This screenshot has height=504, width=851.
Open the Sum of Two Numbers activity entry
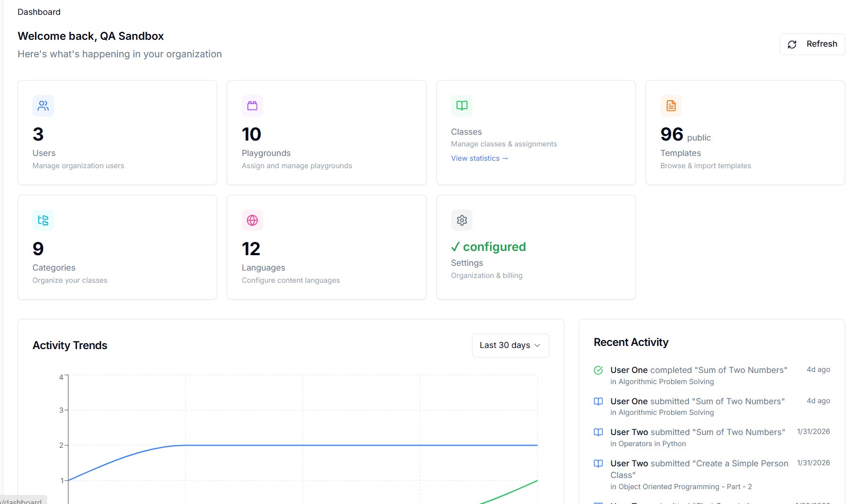(x=699, y=370)
